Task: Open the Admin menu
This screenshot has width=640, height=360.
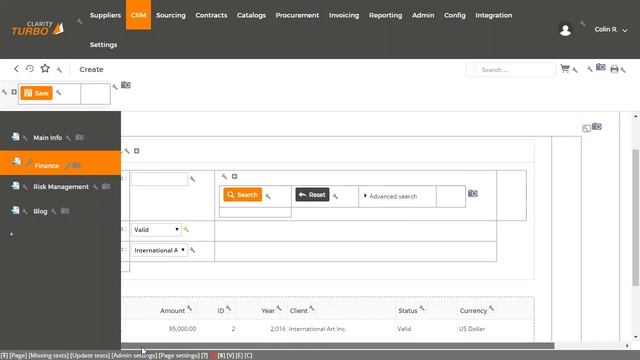Action: (423, 15)
